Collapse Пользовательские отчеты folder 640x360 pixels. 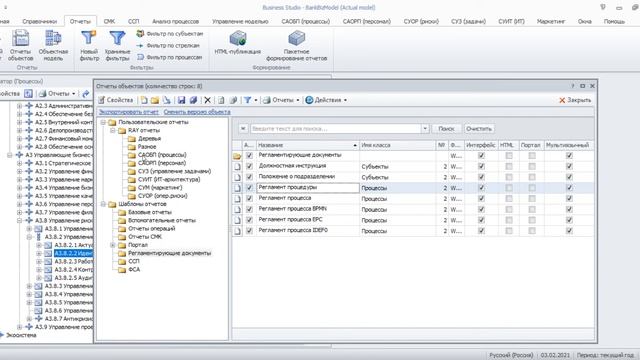[x=103, y=122]
